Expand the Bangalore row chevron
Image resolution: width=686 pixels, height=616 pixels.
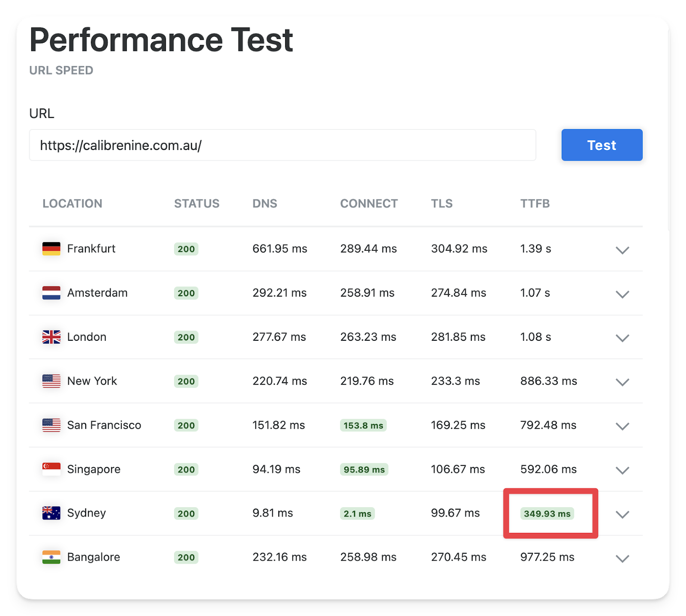[622, 558]
